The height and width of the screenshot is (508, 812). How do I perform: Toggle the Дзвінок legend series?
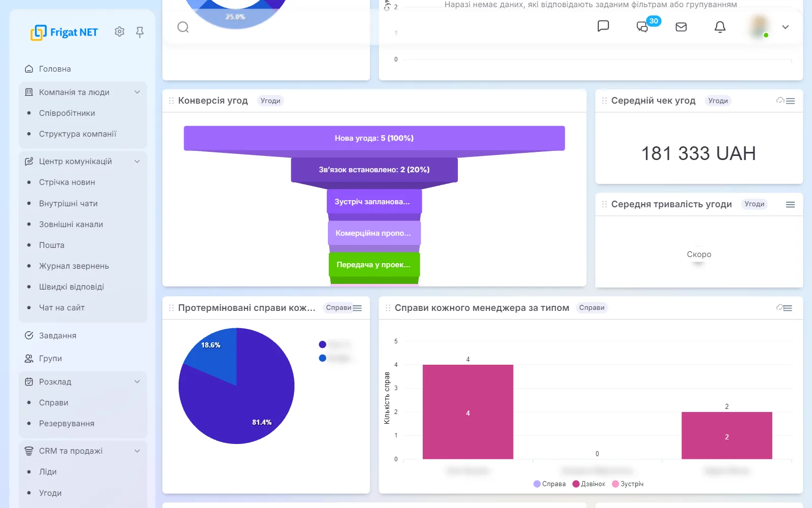tap(589, 484)
